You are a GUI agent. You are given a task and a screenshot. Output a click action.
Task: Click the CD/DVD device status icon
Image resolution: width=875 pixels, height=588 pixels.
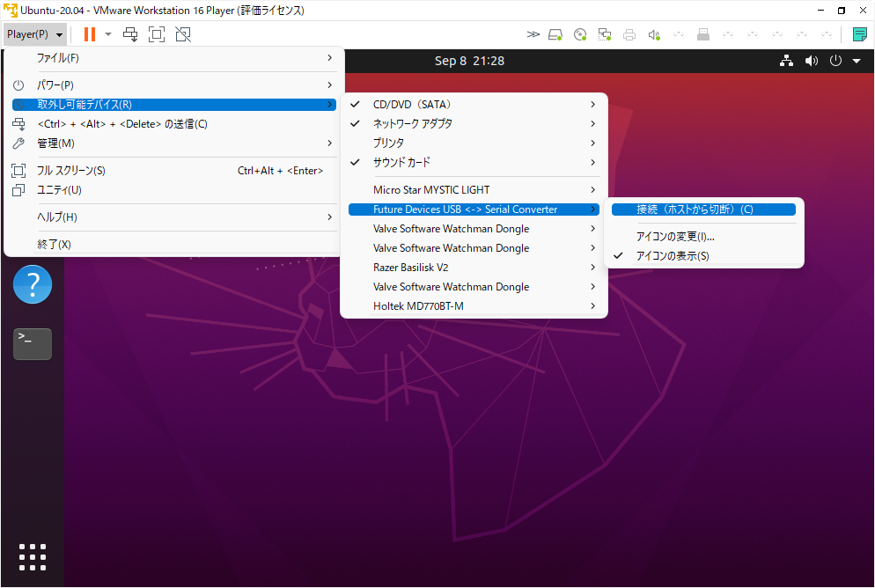click(580, 34)
